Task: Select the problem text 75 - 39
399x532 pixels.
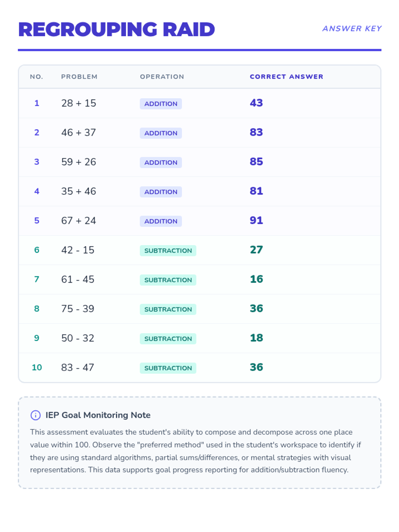Action: point(78,309)
